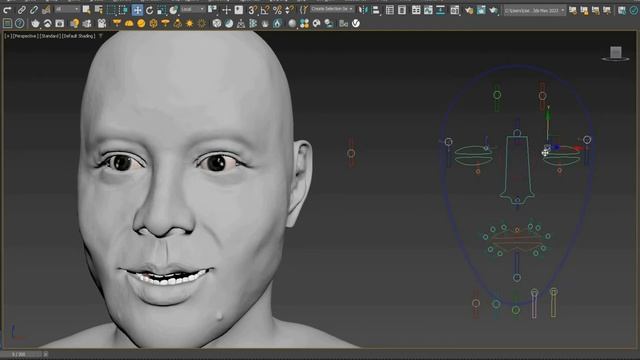Select the Select and Scale tool
Image resolution: width=640 pixels, height=360 pixels.
162,10
